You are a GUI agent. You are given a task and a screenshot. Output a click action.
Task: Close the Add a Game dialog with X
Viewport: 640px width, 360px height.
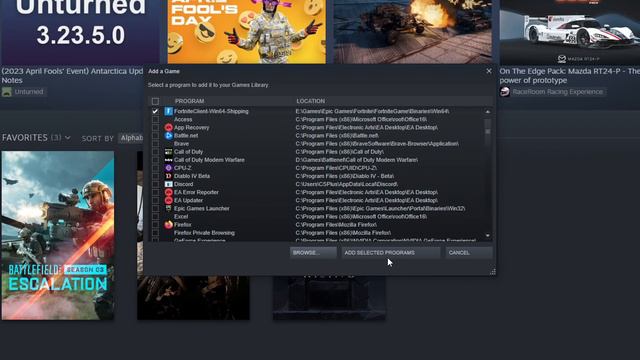click(x=489, y=71)
